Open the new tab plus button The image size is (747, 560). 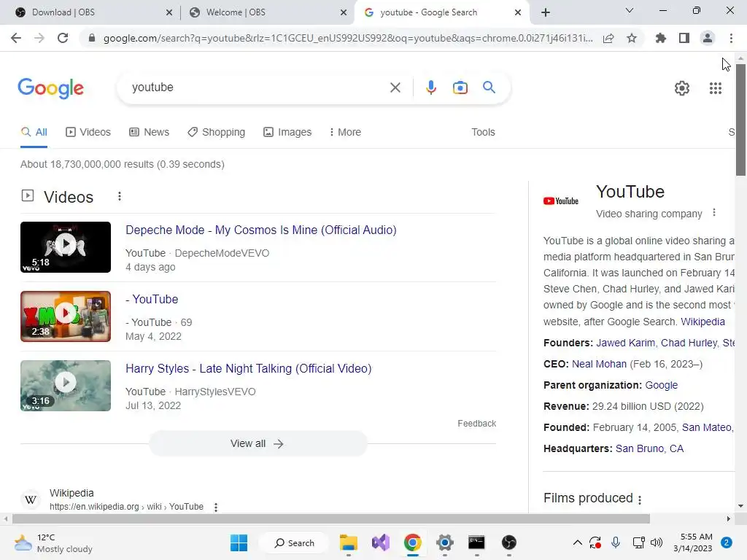click(x=546, y=12)
